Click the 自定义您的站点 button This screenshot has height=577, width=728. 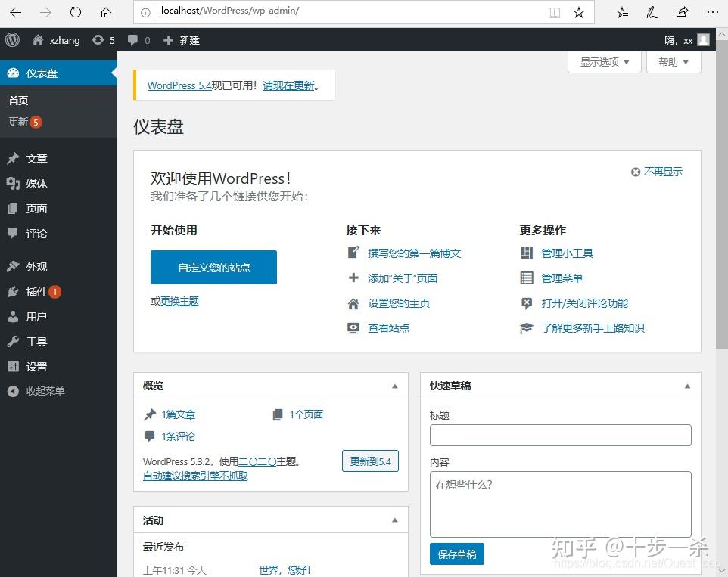pos(213,267)
